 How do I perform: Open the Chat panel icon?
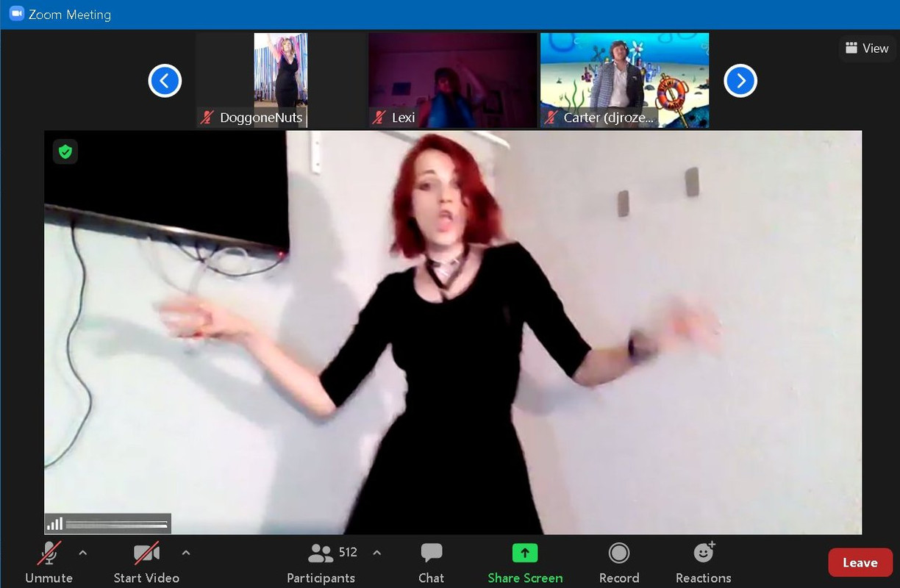click(x=432, y=553)
